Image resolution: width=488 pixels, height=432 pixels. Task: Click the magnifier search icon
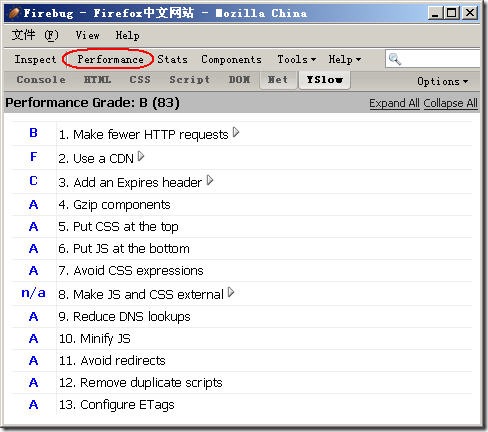(x=395, y=59)
